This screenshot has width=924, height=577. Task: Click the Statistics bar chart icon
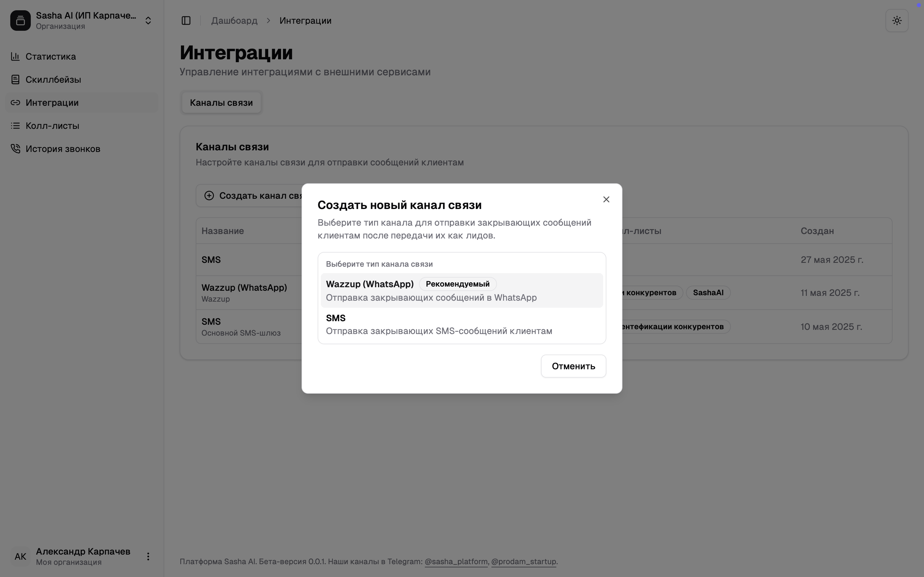(x=15, y=56)
